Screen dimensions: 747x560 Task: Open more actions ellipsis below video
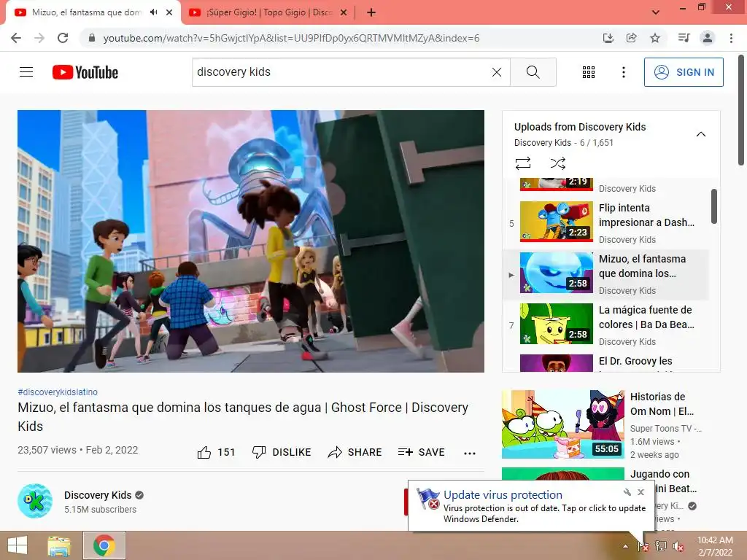pyautogui.click(x=470, y=453)
